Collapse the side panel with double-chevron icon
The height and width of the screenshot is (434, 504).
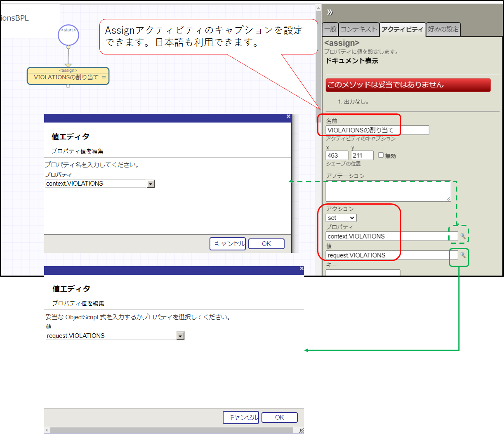330,12
